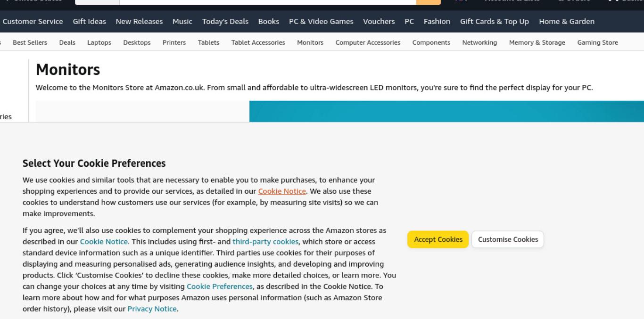Open Today's Deals
Viewport: 644px width, 319px height.
[x=225, y=21]
